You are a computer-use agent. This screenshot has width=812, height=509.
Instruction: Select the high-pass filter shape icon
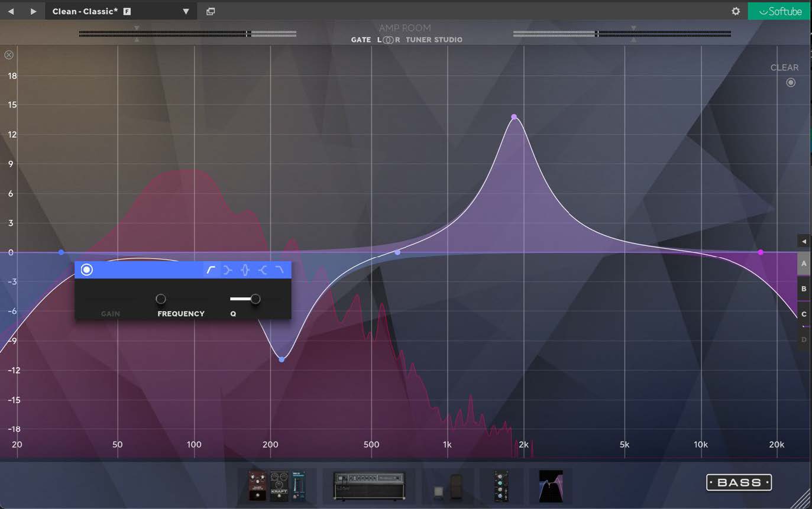[211, 270]
